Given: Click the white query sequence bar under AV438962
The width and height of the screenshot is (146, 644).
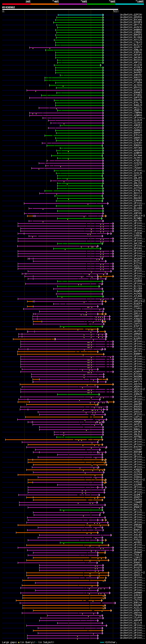Looking at the screenshot, I should pyautogui.click(x=60, y=10).
